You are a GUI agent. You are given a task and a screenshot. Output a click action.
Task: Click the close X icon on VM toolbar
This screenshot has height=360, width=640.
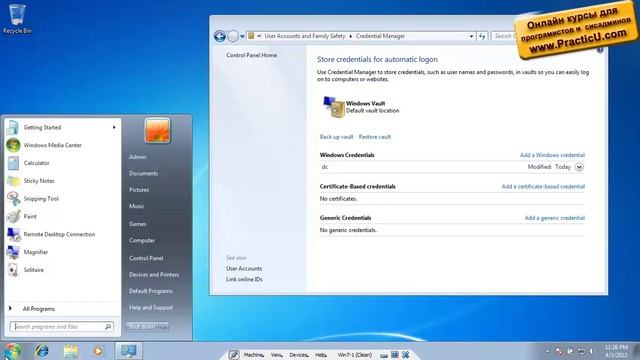(x=406, y=355)
